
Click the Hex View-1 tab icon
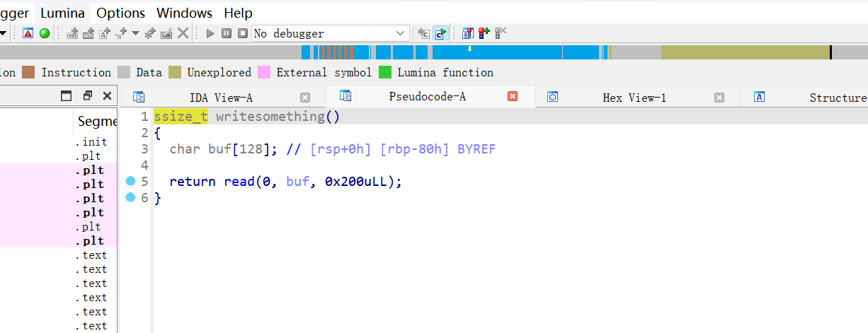pos(553,97)
